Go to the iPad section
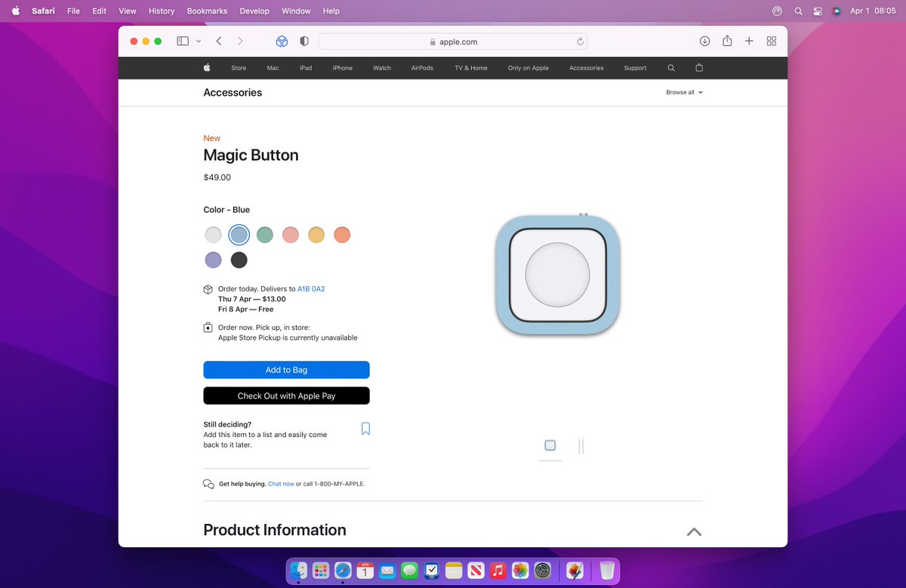Image resolution: width=906 pixels, height=588 pixels. 306,68
